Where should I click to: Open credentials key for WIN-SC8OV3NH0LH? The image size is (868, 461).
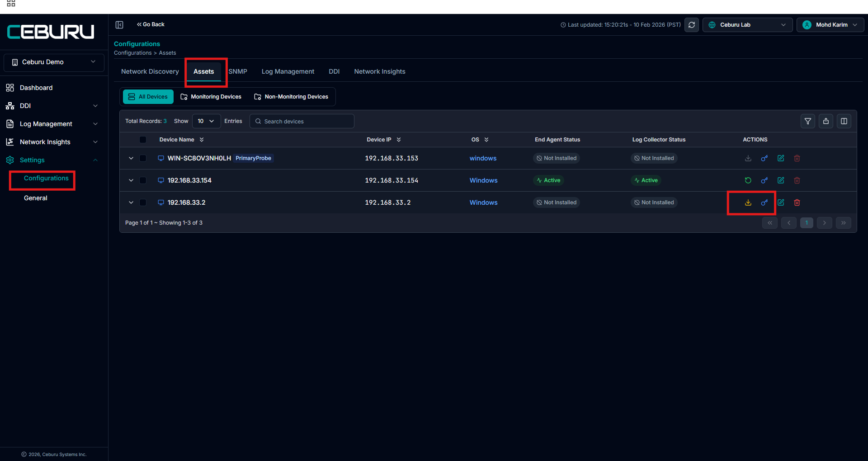[x=764, y=158]
